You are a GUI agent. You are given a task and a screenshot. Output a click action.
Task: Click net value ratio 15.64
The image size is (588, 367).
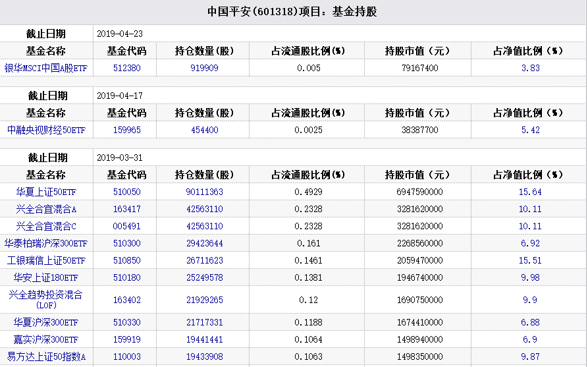[x=530, y=192]
